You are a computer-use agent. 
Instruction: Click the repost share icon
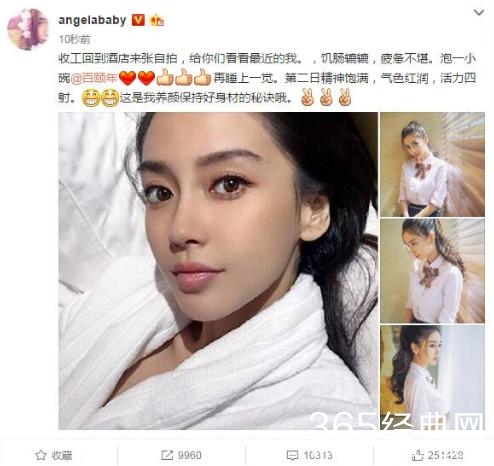point(167,455)
